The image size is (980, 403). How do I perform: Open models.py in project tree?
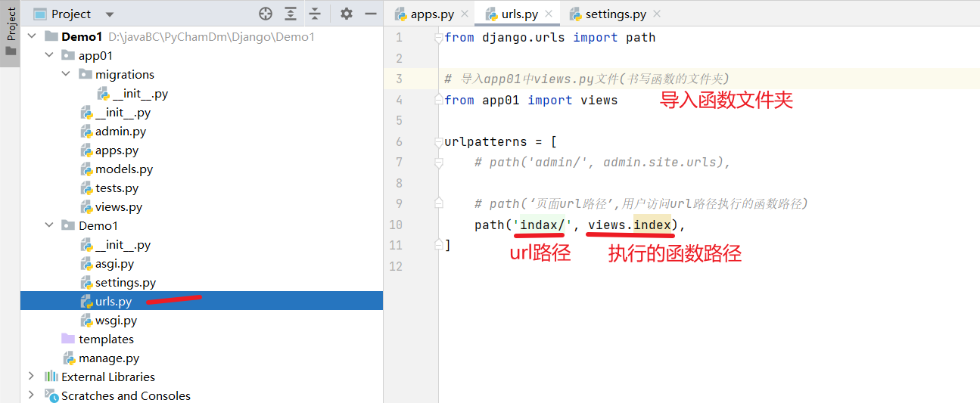click(124, 169)
